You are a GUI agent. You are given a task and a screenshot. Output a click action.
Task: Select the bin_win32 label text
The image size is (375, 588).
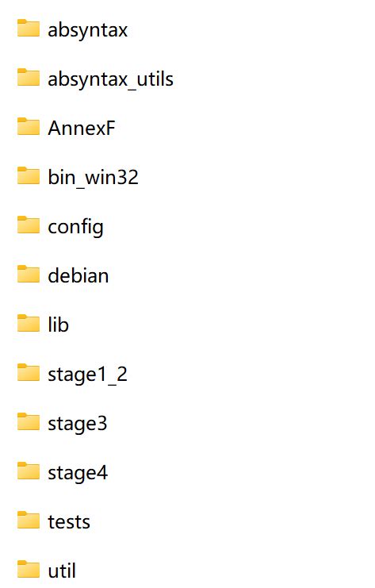point(93,178)
